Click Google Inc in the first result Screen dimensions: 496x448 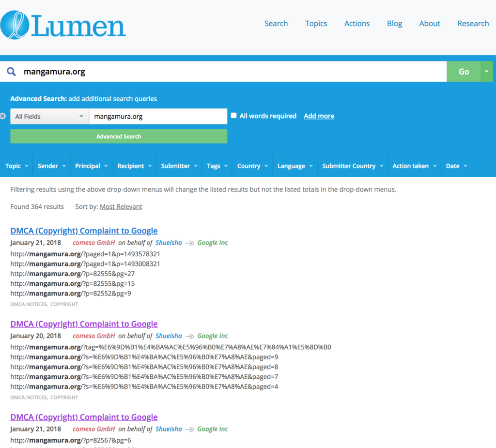(x=213, y=243)
